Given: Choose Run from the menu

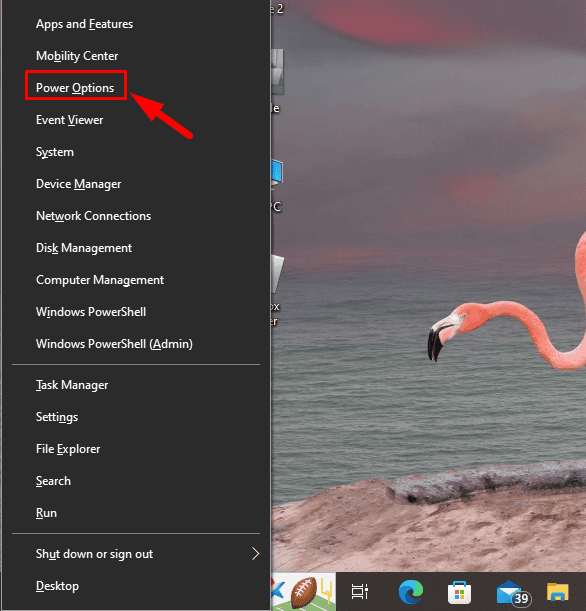Looking at the screenshot, I should pyautogui.click(x=46, y=512).
